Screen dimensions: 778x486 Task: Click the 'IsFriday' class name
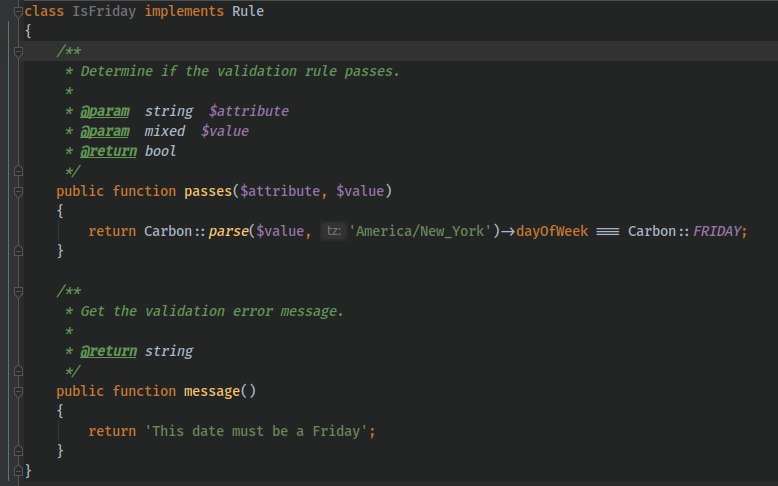(104, 11)
